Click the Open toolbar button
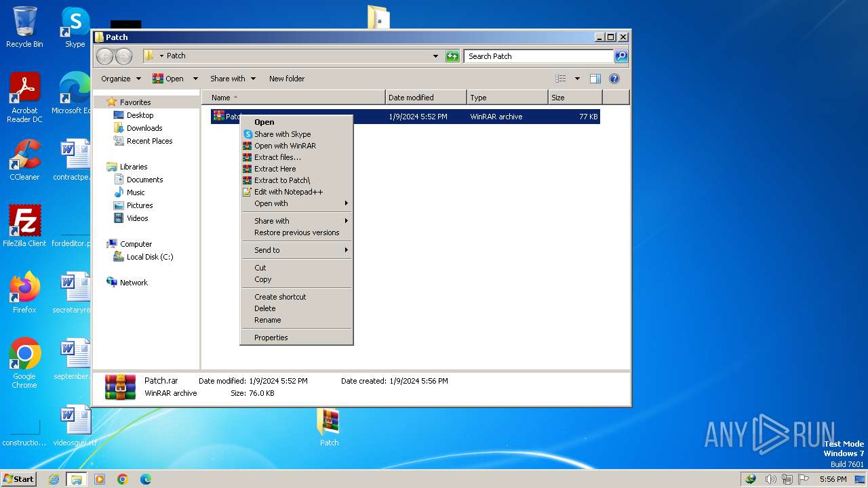 coord(168,79)
